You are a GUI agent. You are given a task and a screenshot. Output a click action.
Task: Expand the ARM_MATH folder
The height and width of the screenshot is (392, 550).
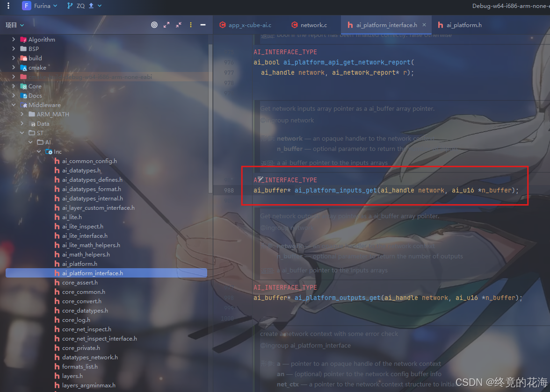pyautogui.click(x=22, y=114)
